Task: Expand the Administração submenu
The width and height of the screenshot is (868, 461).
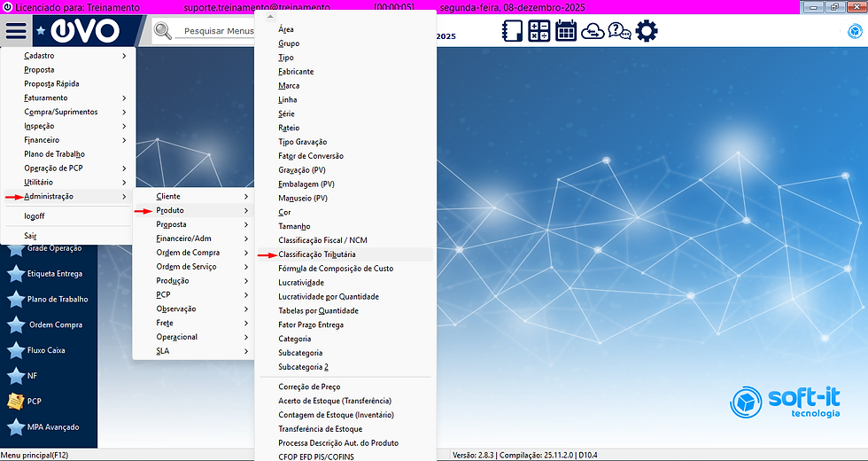Action: pyautogui.click(x=68, y=197)
